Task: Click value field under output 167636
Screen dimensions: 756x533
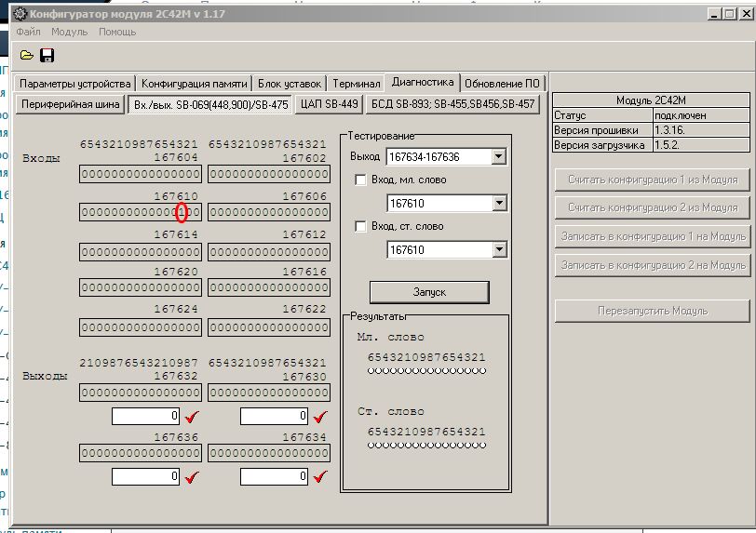Action: tap(145, 476)
